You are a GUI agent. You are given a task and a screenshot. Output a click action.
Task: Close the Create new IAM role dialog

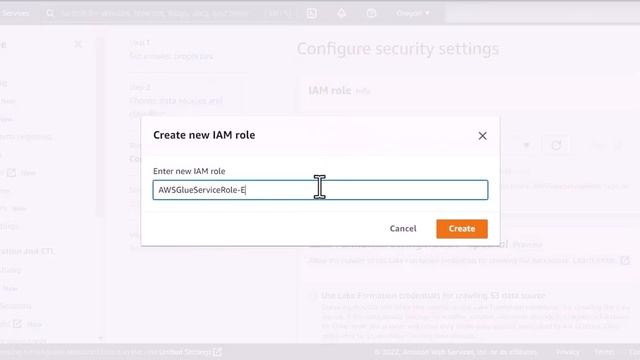[482, 136]
